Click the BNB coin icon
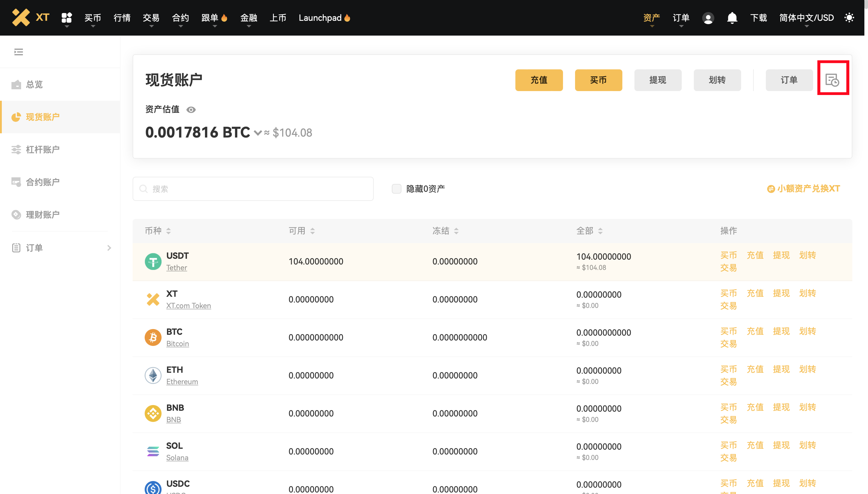Screen dimensions: 868x494 point(153,413)
